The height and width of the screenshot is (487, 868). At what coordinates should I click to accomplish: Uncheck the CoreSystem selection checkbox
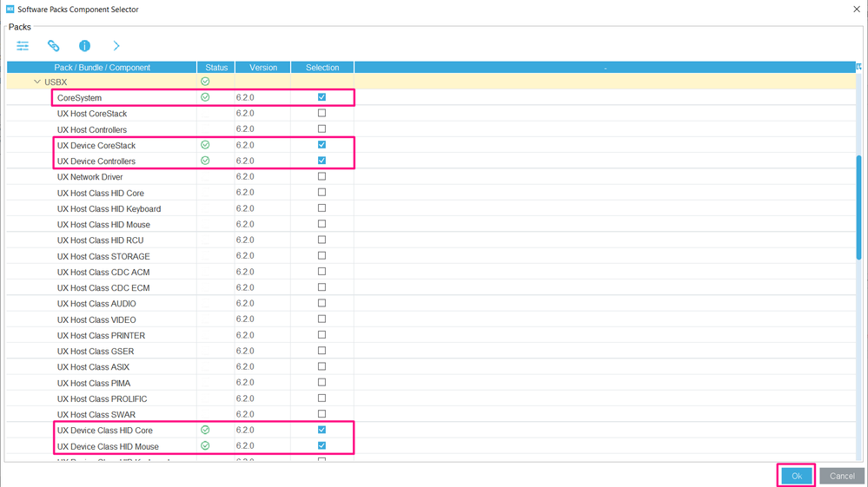321,97
